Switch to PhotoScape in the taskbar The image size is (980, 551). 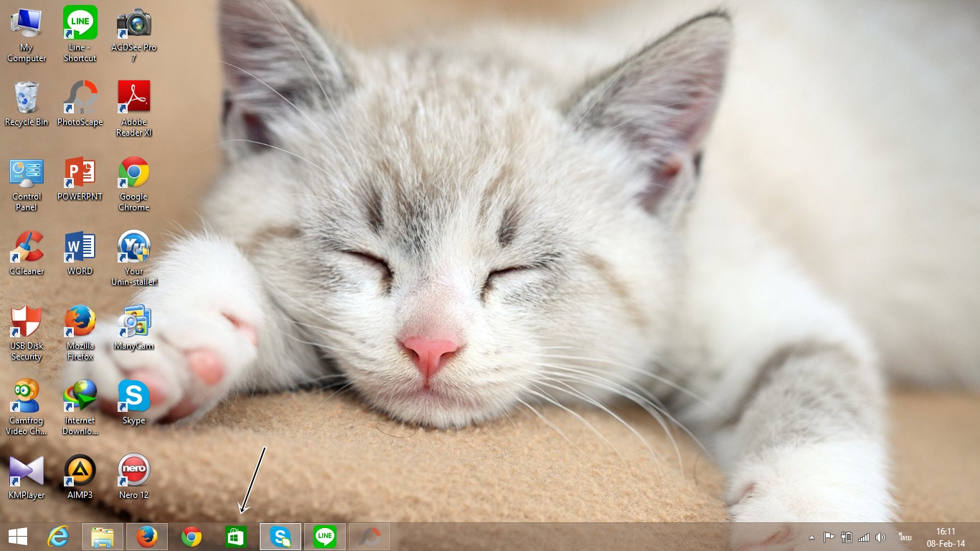point(369,537)
